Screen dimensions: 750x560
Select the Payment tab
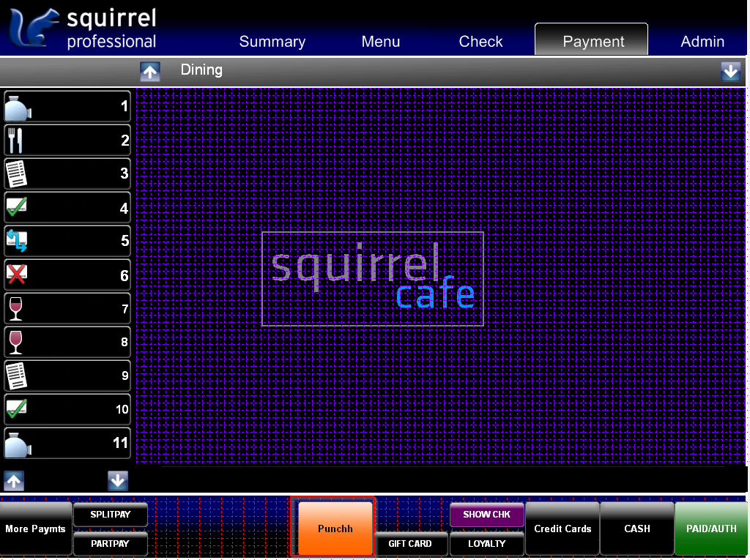[x=591, y=40]
